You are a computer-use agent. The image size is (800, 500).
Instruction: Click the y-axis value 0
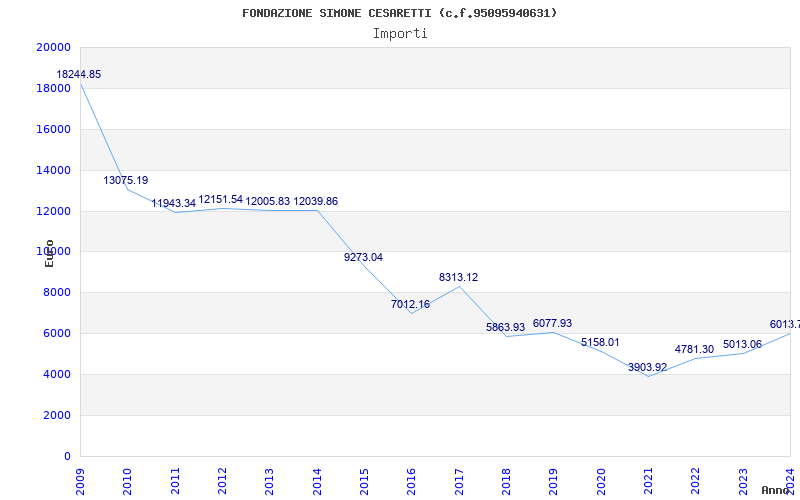(x=67, y=456)
